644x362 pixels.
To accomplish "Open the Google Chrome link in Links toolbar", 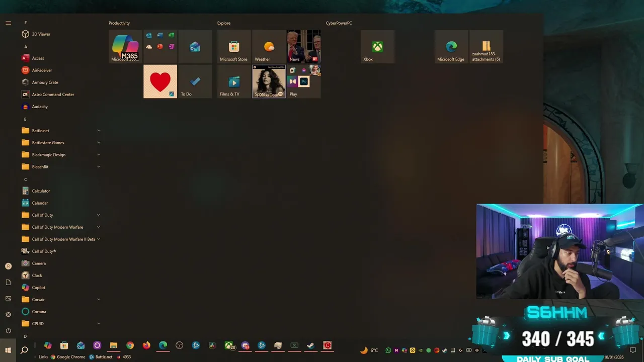I will click(67, 357).
